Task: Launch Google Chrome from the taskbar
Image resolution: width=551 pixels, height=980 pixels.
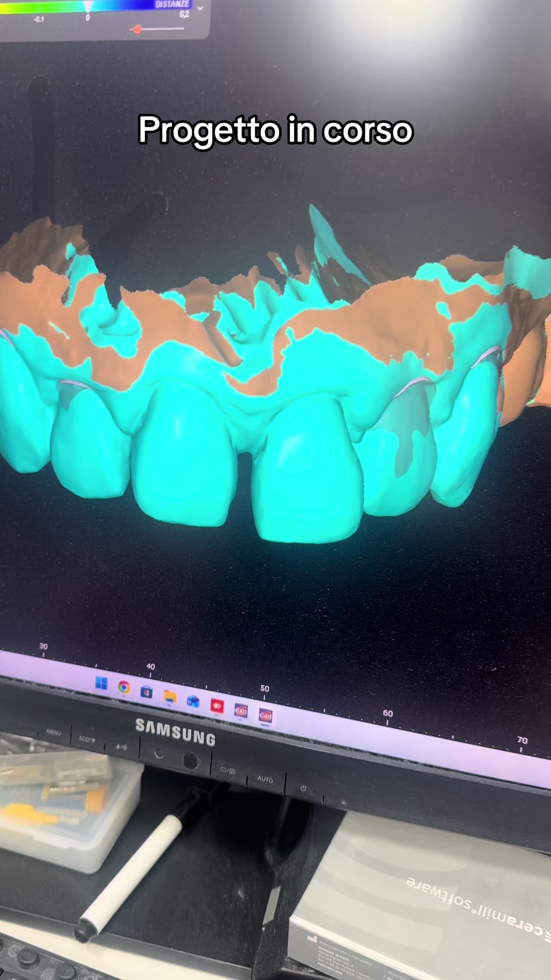Action: pos(123,688)
